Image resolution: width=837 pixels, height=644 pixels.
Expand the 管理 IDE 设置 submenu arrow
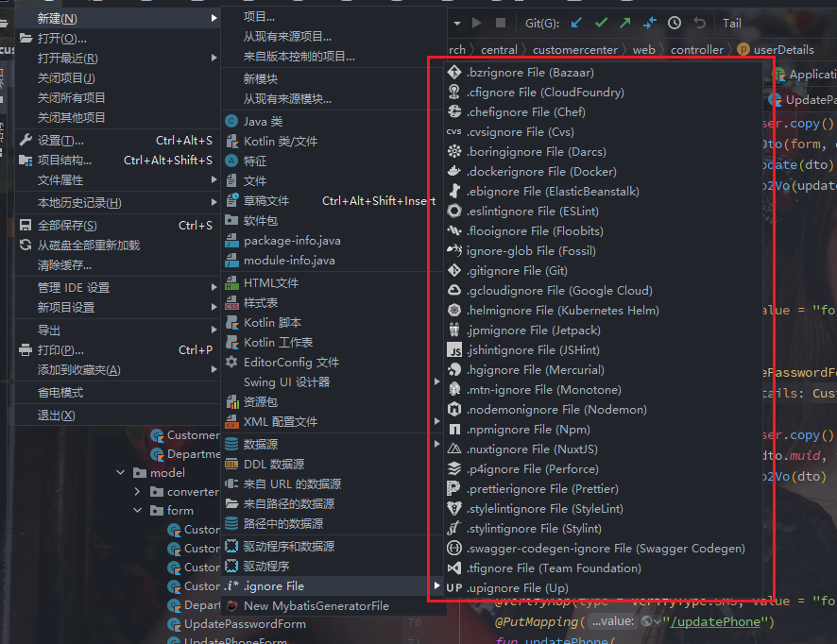214,287
